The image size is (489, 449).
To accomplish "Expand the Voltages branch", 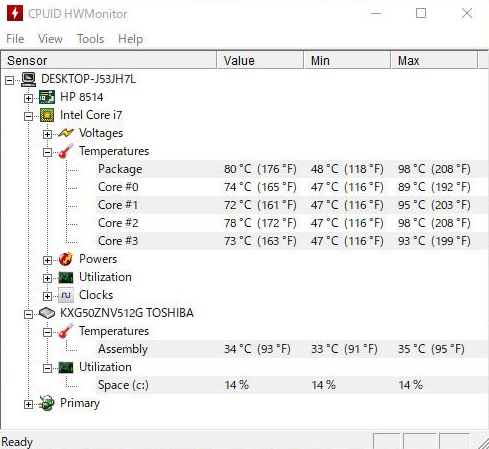I will point(47,134).
